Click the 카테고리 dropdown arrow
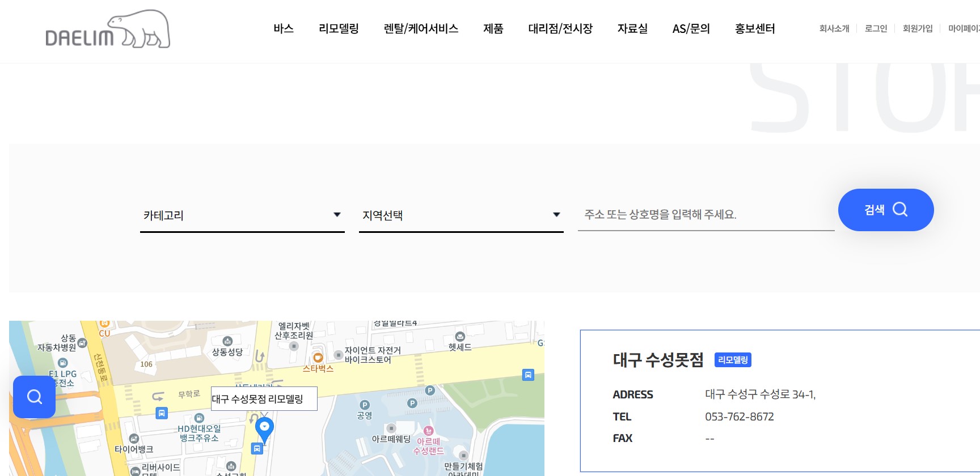 [x=337, y=215]
